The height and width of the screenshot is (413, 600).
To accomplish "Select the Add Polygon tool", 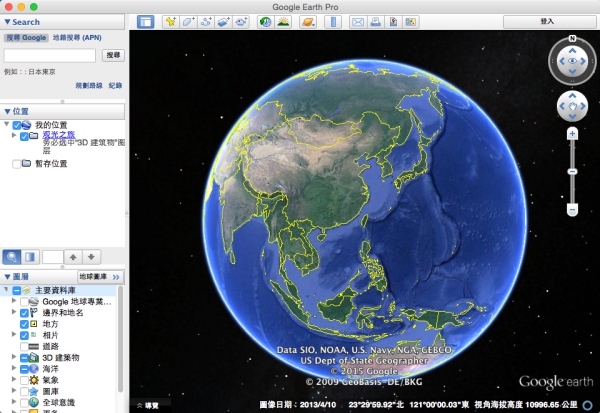I will pyautogui.click(x=188, y=21).
